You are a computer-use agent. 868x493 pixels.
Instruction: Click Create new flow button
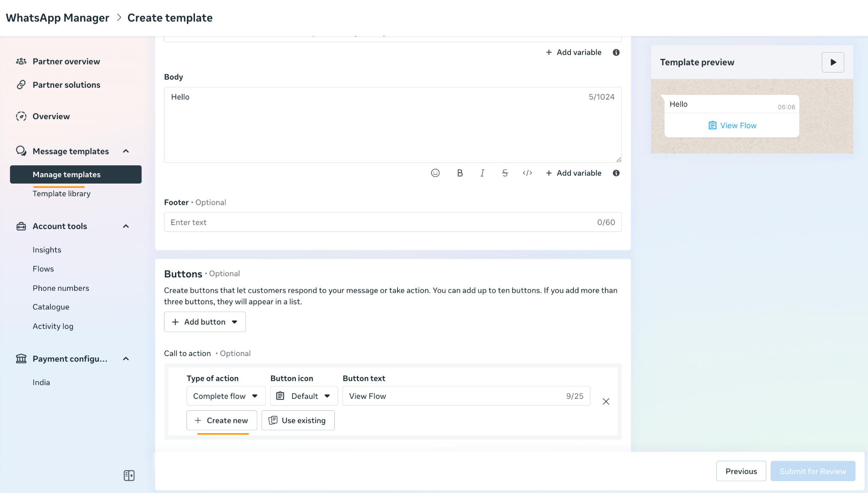pyautogui.click(x=222, y=421)
